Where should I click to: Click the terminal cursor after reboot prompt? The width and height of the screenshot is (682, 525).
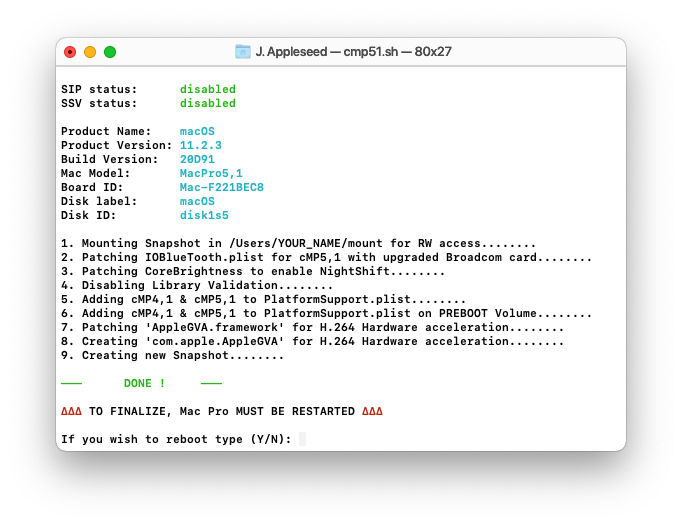(302, 439)
